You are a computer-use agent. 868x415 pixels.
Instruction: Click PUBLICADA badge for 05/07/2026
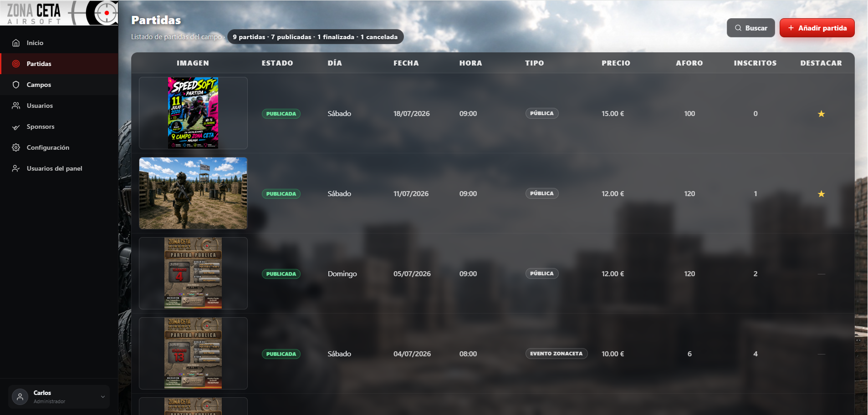pos(281,274)
